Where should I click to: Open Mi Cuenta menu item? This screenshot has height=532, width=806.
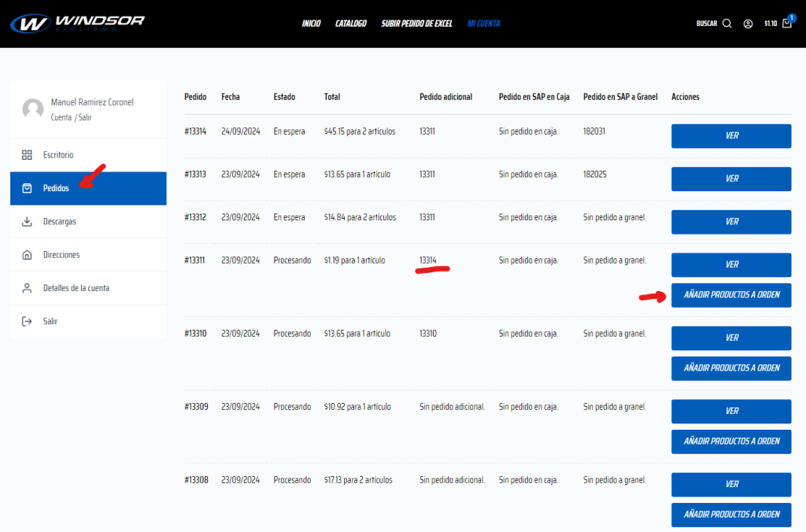pos(483,24)
